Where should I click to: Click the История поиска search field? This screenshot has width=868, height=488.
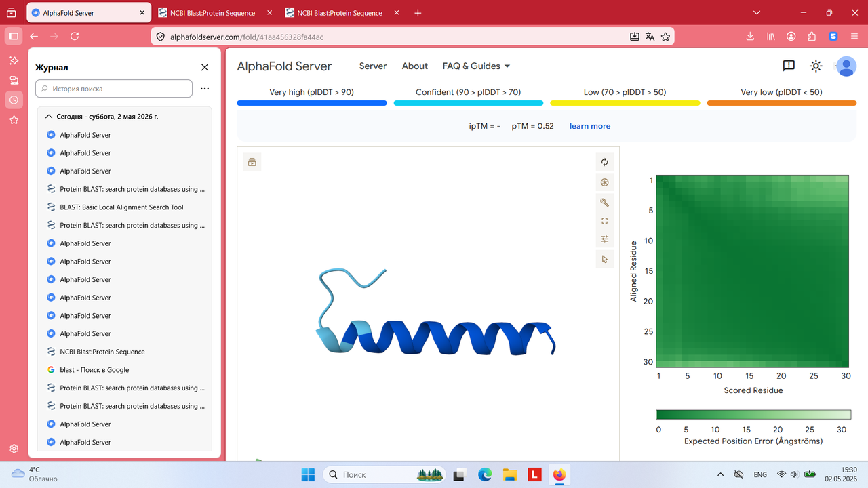[x=114, y=89]
